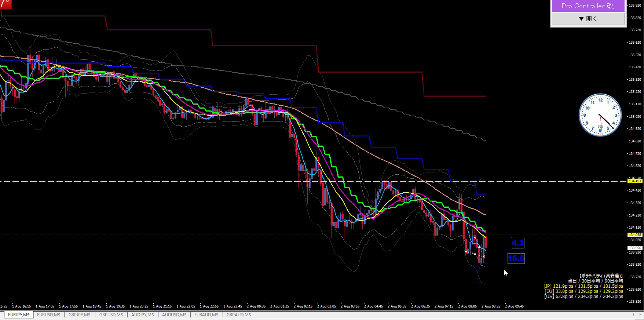Click the 当日 / 30日平均 / 90日平均 line

pos(596,281)
